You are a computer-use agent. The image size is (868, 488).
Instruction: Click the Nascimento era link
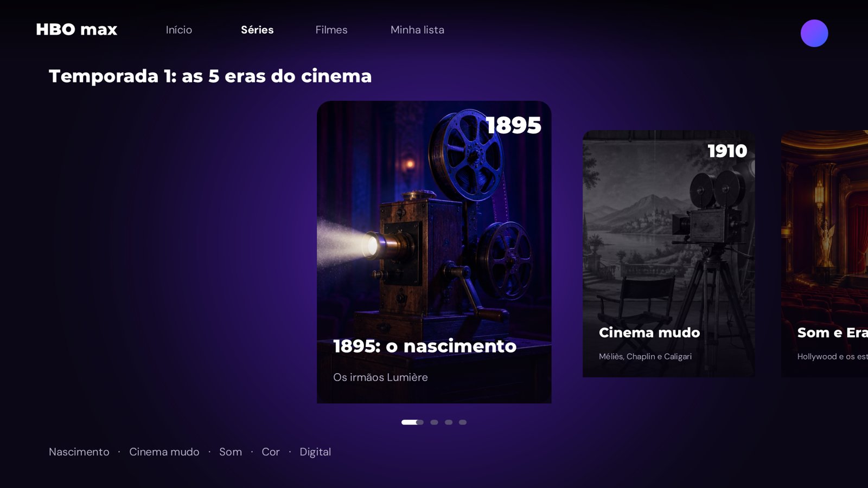point(79,452)
